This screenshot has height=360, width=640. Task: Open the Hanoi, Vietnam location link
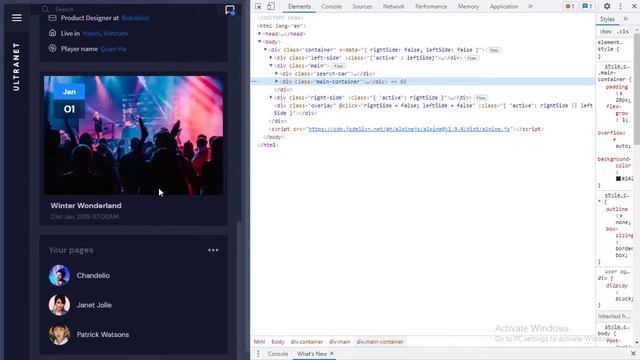point(105,33)
